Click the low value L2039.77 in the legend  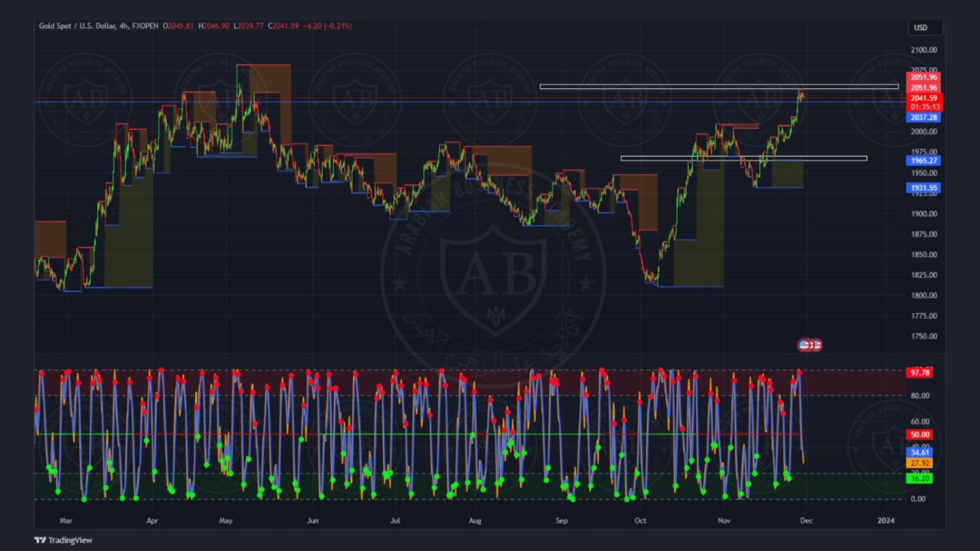(x=249, y=26)
